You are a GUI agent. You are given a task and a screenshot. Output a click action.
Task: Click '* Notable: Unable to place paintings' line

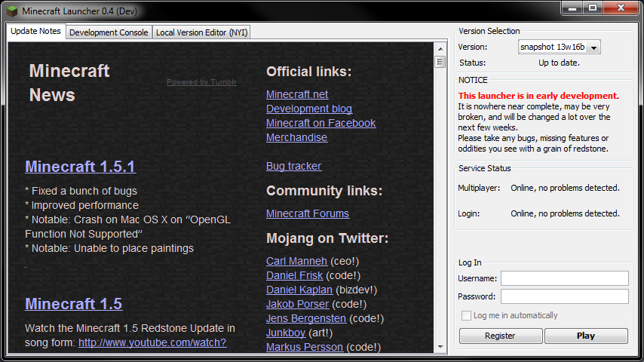109,249
